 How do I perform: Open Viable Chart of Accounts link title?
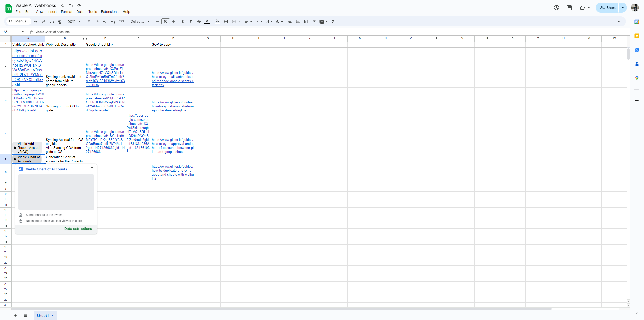(46, 169)
